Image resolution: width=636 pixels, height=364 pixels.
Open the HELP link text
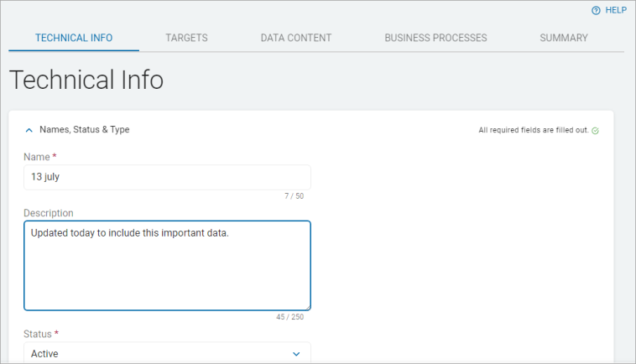616,10
